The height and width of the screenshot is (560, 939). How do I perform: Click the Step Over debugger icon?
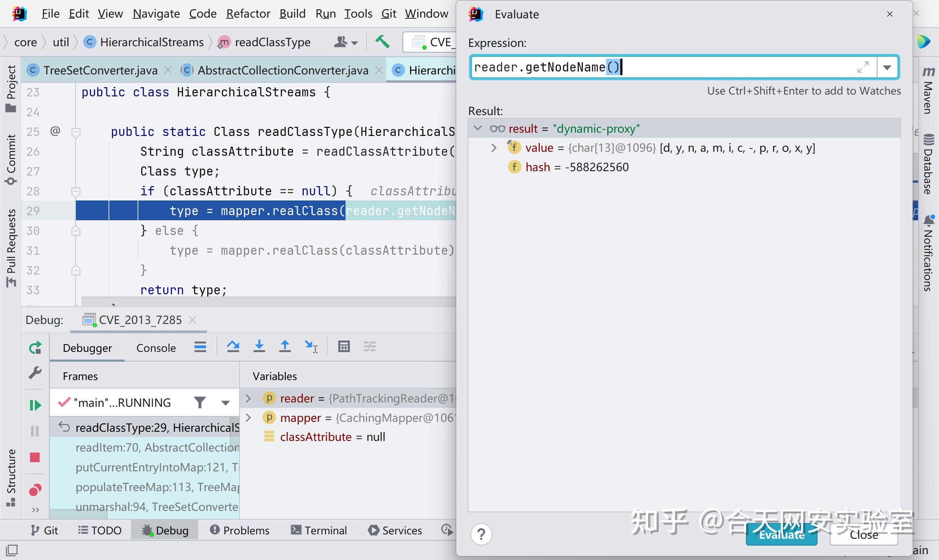pyautogui.click(x=233, y=346)
